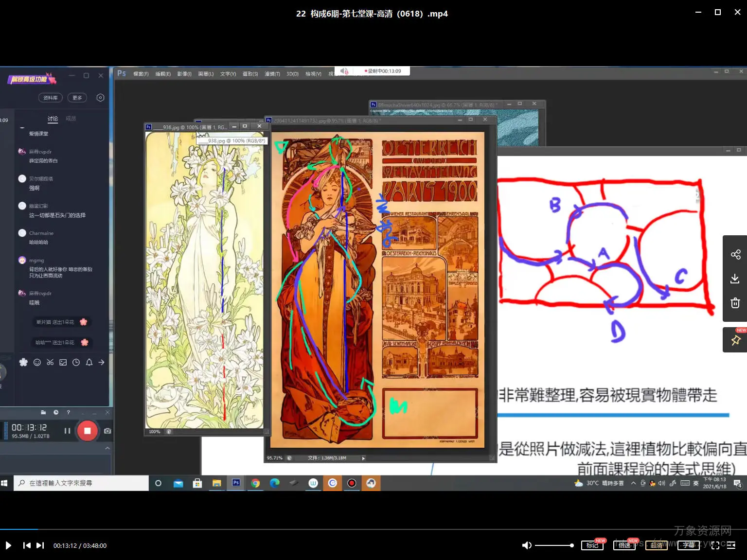Go to the previous video

(x=27, y=545)
